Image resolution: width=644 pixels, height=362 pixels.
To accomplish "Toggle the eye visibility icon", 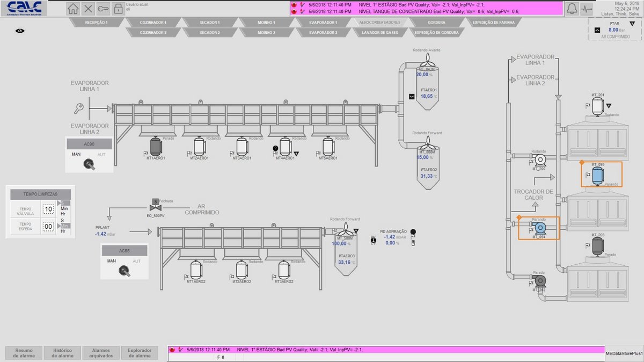I will coord(20,31).
